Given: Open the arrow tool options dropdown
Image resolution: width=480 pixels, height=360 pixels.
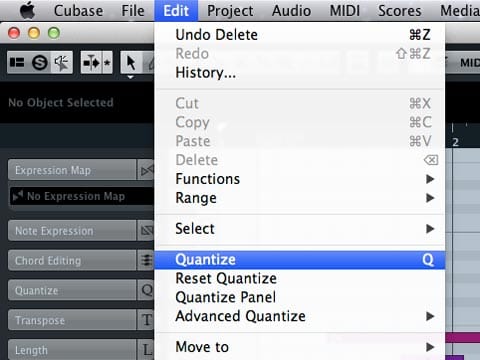Looking at the screenshot, I should 130,77.
